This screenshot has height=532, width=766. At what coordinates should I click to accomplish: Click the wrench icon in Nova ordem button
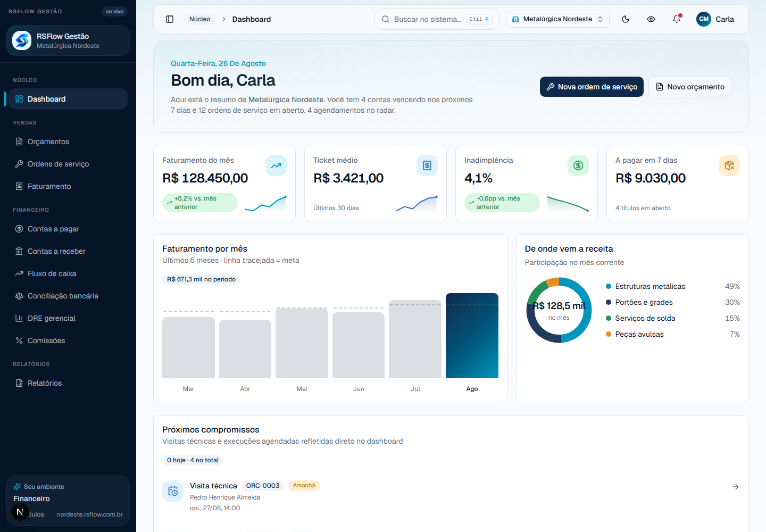point(551,87)
